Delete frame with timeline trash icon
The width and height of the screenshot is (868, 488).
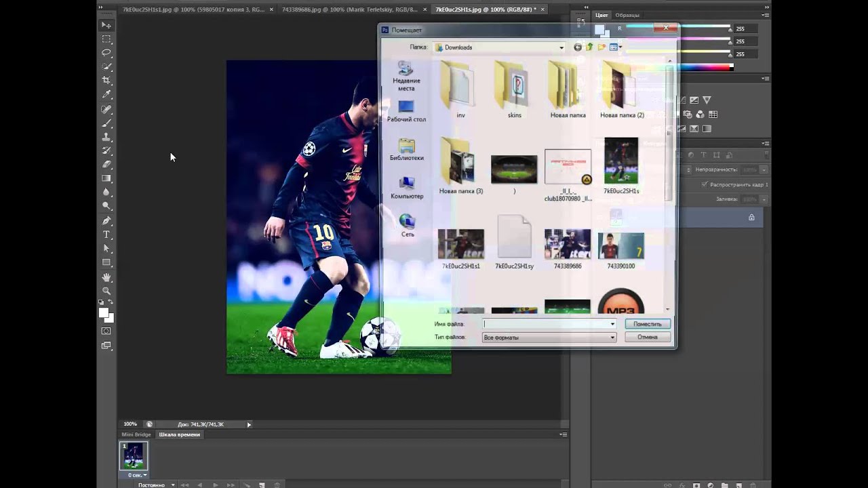(x=277, y=485)
